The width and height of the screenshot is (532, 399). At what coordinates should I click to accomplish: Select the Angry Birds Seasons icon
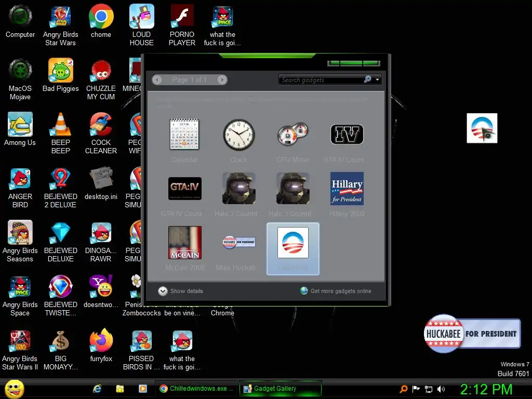pos(20,242)
